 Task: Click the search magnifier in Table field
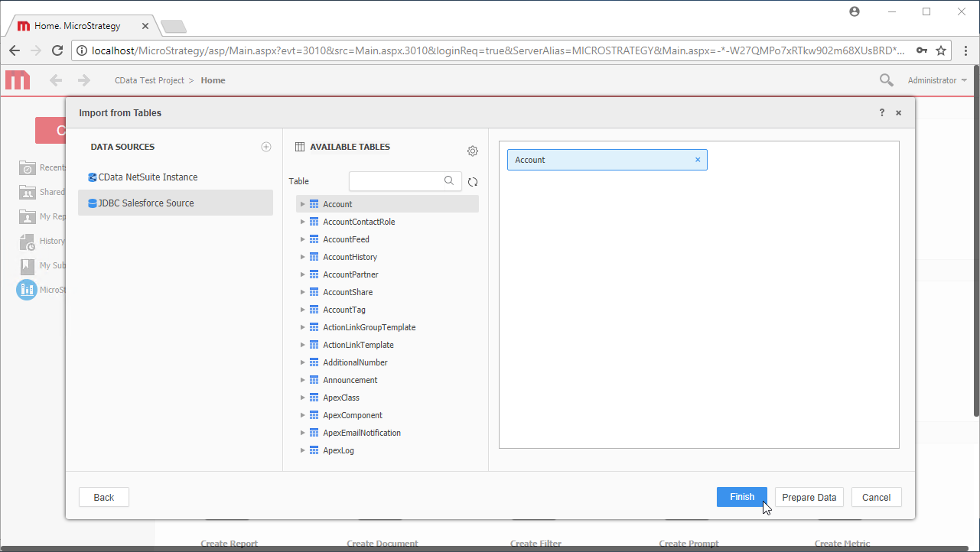tap(450, 181)
